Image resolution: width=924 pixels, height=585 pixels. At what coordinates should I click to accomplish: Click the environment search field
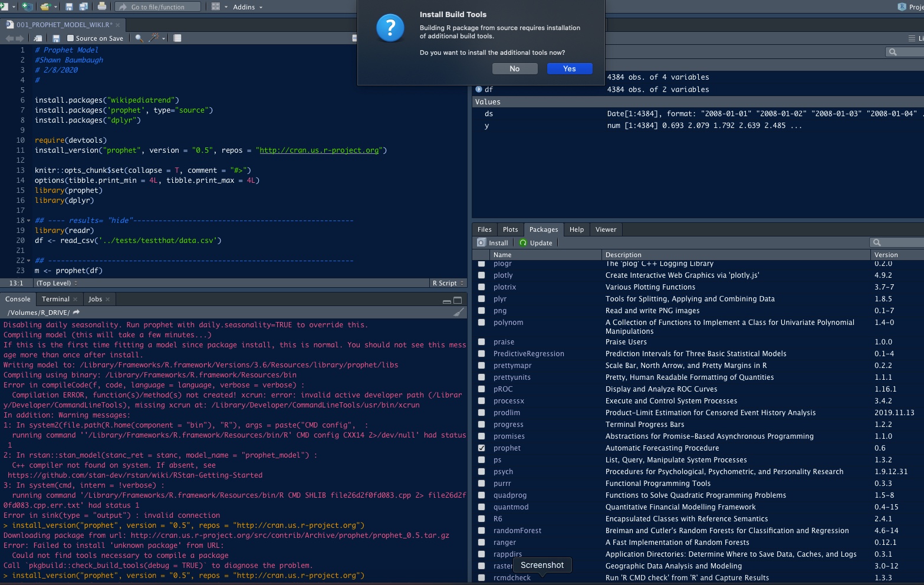coord(905,52)
